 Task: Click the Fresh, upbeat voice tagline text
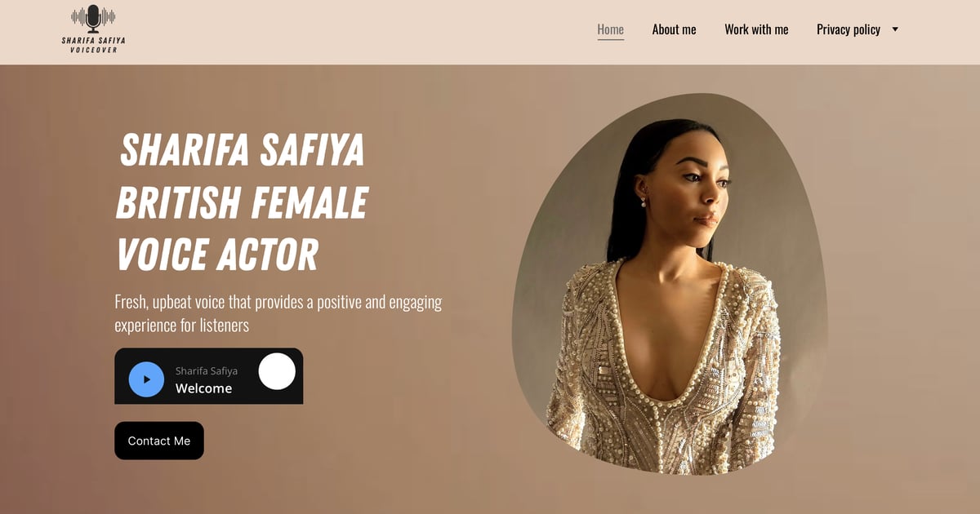coord(278,313)
